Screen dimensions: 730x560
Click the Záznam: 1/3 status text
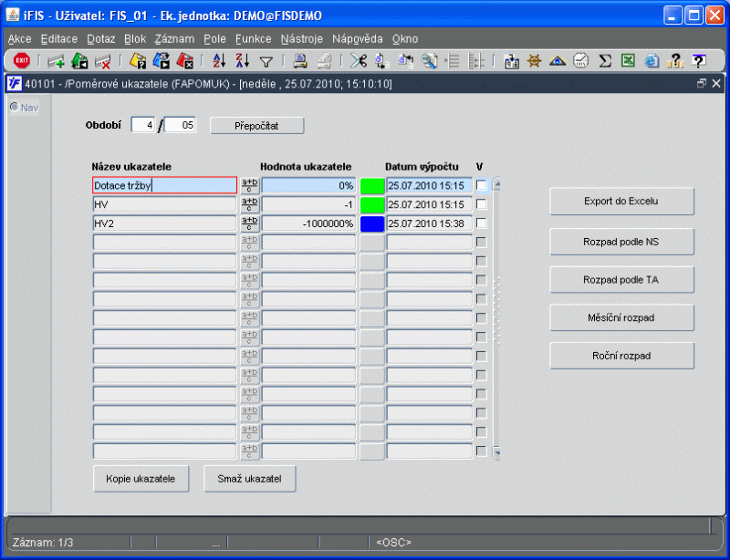tap(43, 543)
